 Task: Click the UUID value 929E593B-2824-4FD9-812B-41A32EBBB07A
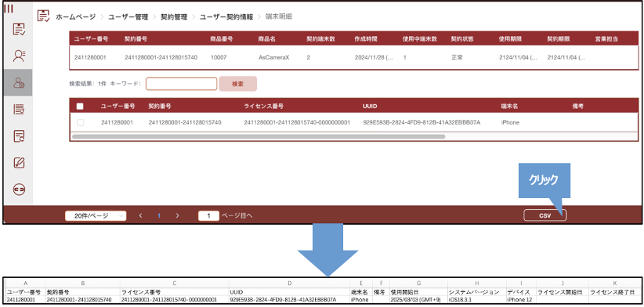[421, 122]
